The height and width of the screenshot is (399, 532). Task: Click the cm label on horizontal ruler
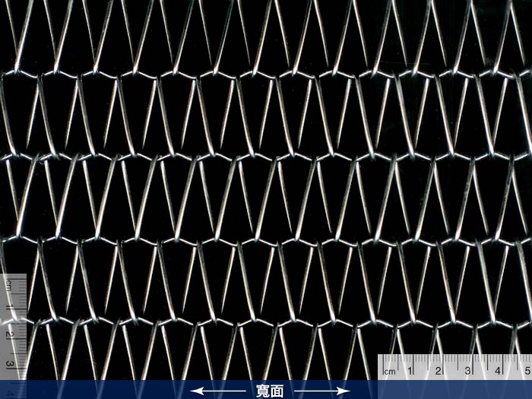click(390, 372)
